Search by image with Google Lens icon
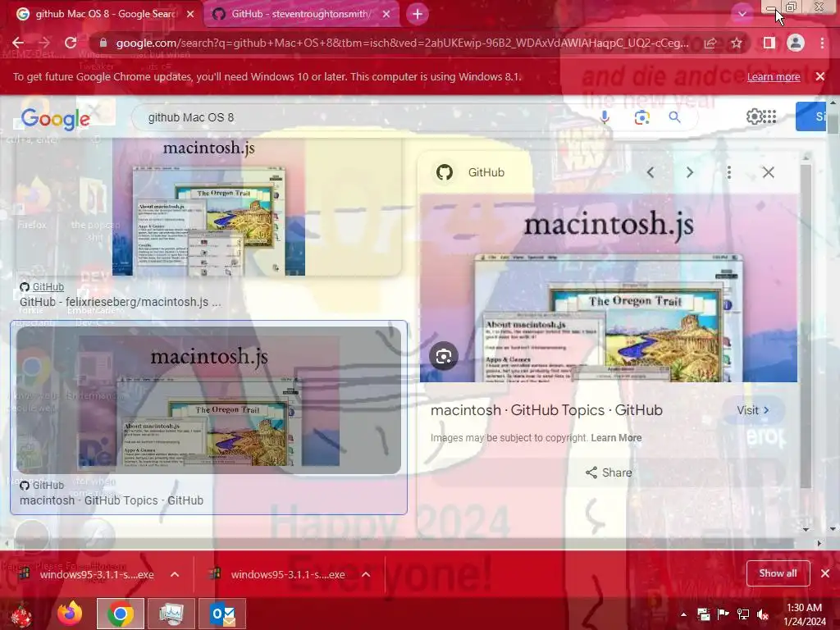This screenshot has width=840, height=630. point(641,117)
